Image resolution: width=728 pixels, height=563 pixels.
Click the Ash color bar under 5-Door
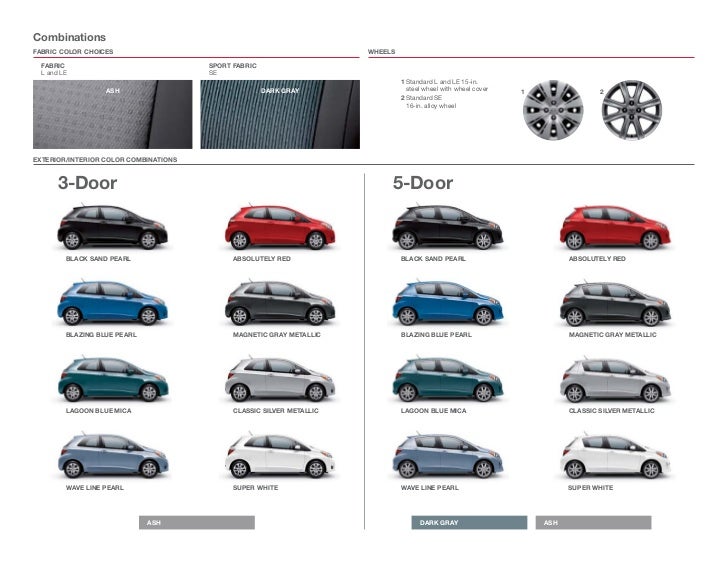click(x=593, y=523)
